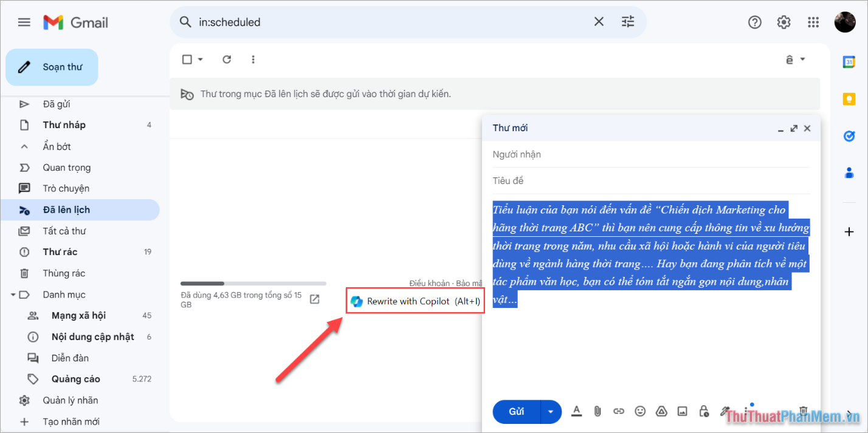Open the select checkbox dropdown arrow
Image resolution: width=868 pixels, height=433 pixels.
point(201,60)
